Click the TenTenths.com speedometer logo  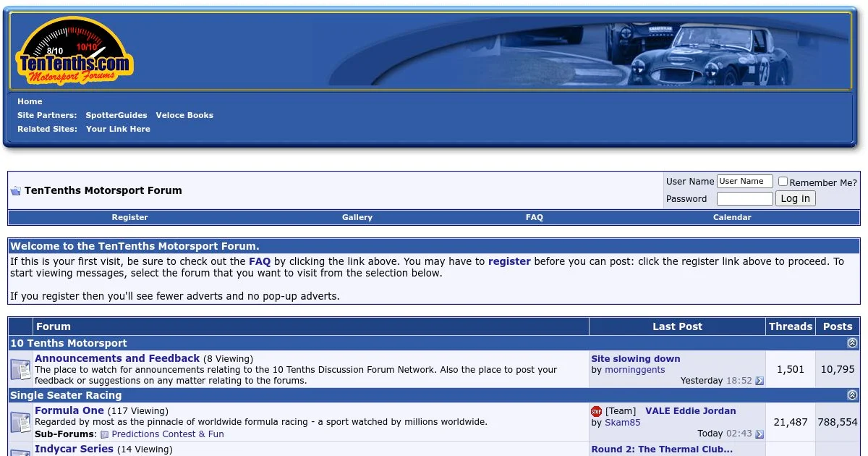(x=75, y=51)
